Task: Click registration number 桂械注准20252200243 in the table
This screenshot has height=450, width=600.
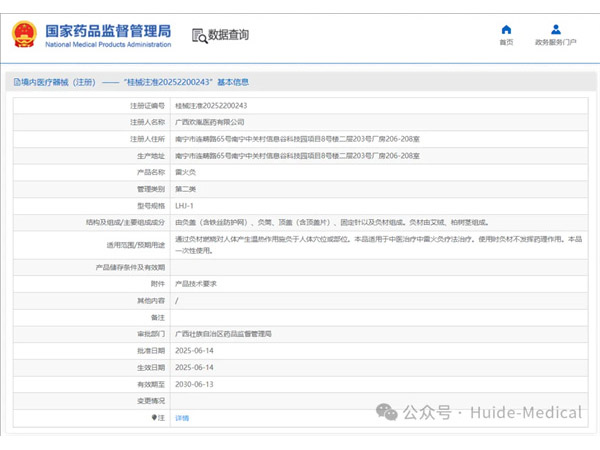Action: click(x=211, y=105)
